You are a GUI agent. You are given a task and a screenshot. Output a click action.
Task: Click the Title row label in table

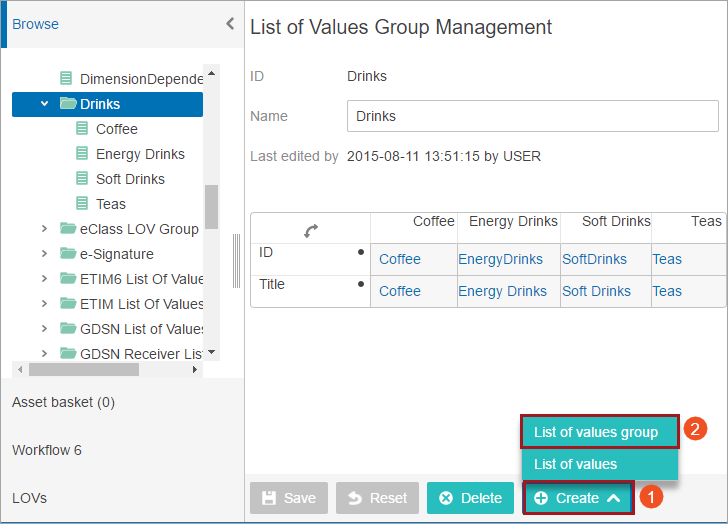pos(272,284)
